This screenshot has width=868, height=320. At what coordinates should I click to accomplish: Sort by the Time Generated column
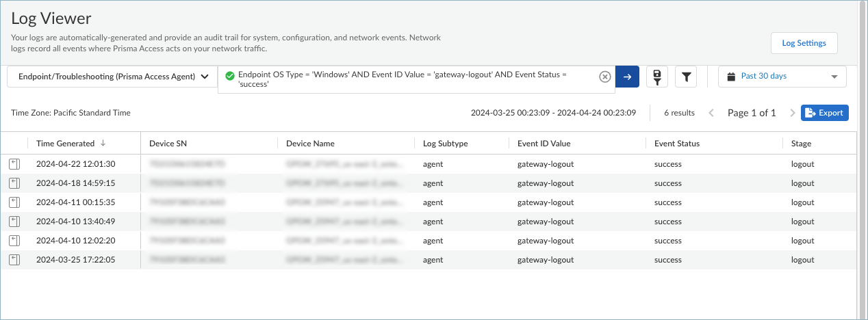click(x=66, y=144)
